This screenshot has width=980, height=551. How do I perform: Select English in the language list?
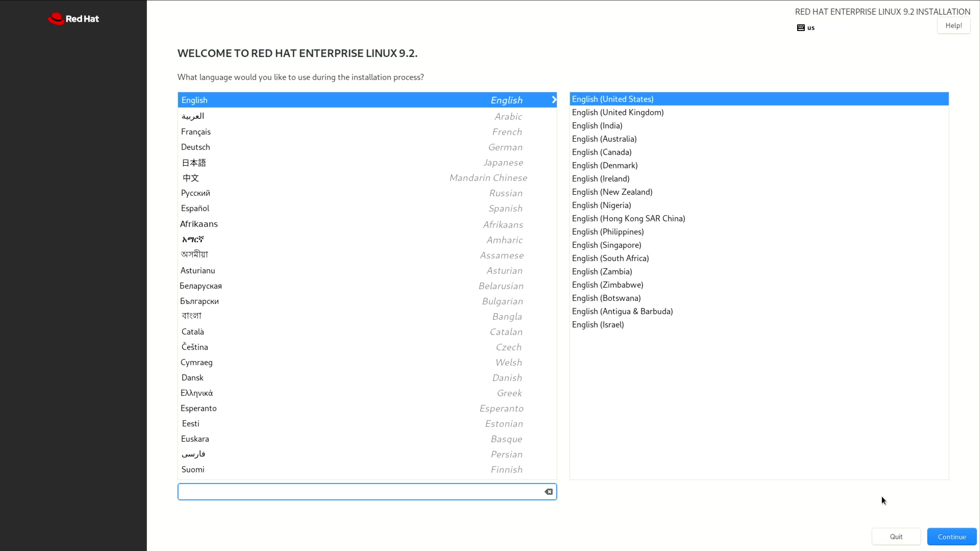click(367, 100)
